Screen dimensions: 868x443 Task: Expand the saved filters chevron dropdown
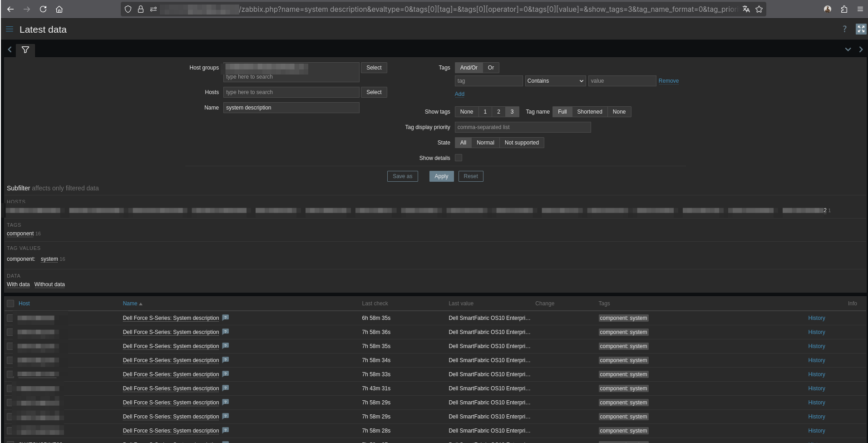pos(848,50)
